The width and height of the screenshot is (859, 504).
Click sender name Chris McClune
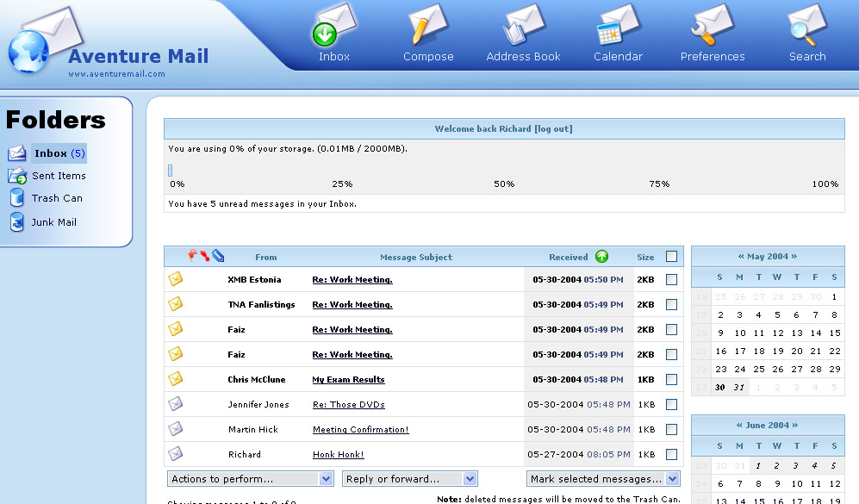tap(257, 380)
